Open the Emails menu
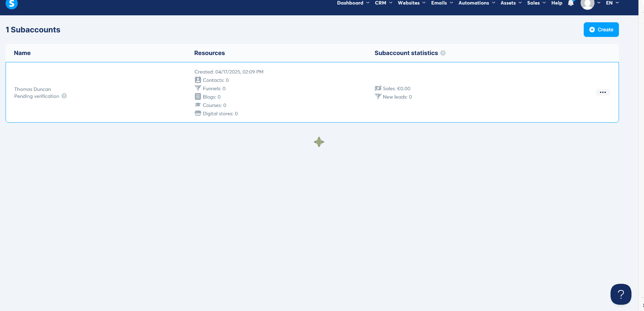Image resolution: width=644 pixels, height=311 pixels. pos(442,3)
